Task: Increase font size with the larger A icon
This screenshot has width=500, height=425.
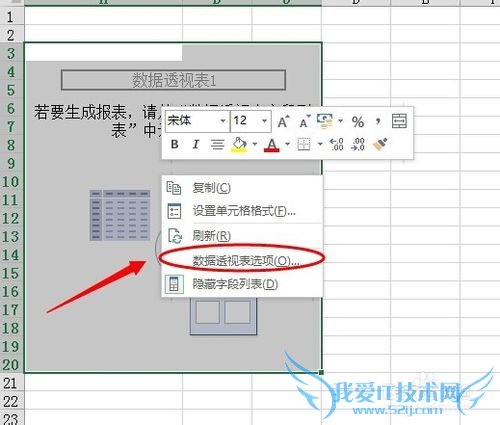Action: tap(283, 122)
